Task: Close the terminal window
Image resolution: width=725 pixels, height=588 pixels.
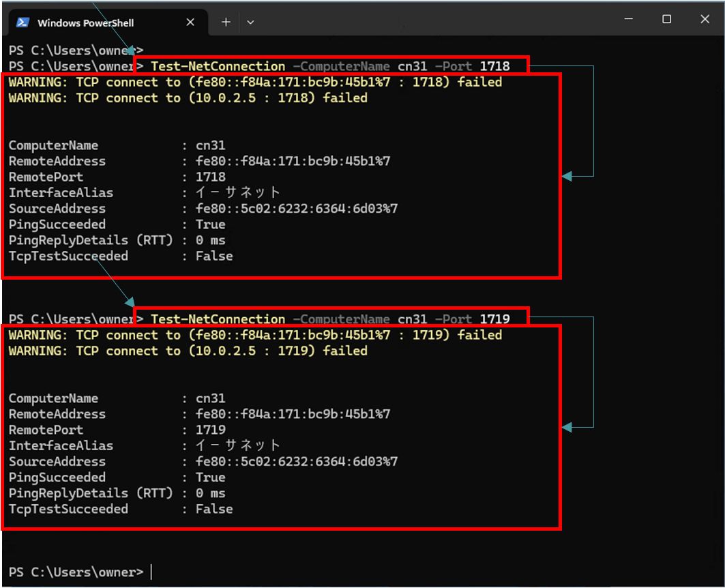Action: (705, 19)
